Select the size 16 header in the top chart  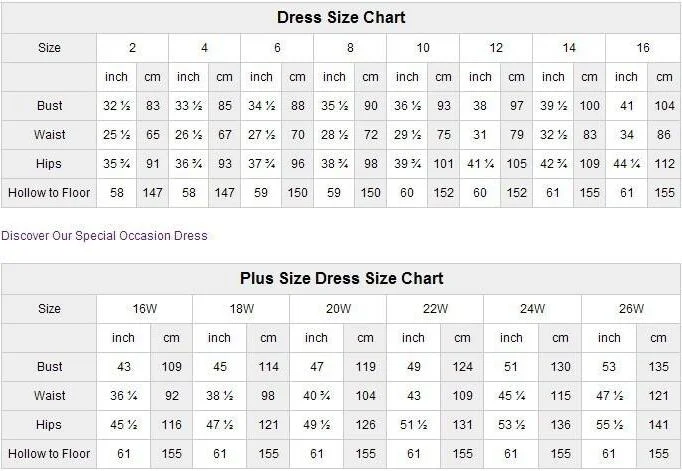tap(643, 48)
